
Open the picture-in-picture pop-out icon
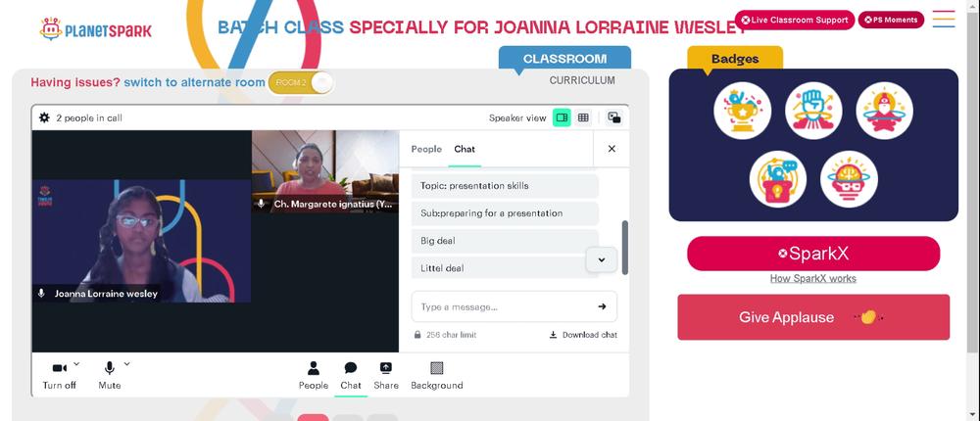point(614,117)
